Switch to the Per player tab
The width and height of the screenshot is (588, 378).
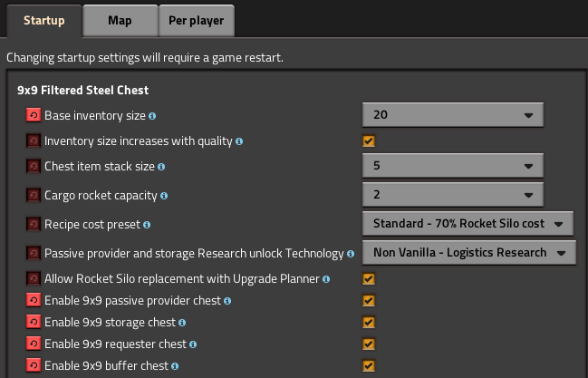point(197,20)
